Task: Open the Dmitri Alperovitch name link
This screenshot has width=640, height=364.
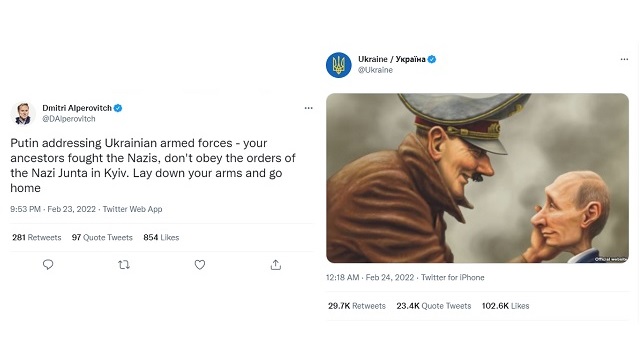Action: click(x=77, y=108)
